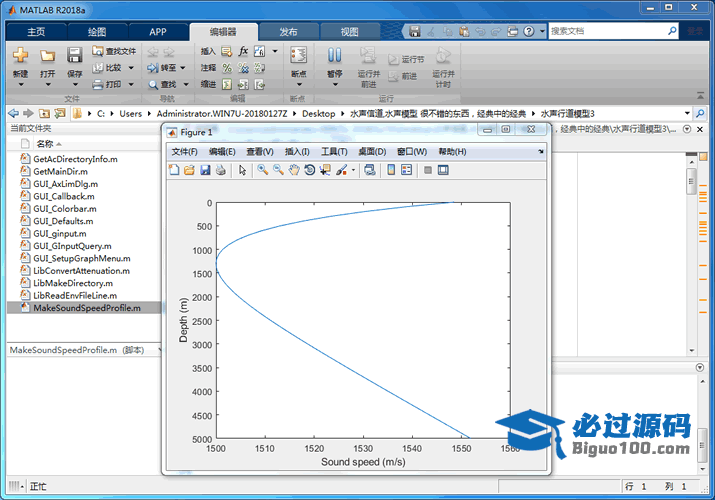Screen dimensions: 715x500
Task: Sort files by the 名称 column header
Action: click(x=45, y=144)
